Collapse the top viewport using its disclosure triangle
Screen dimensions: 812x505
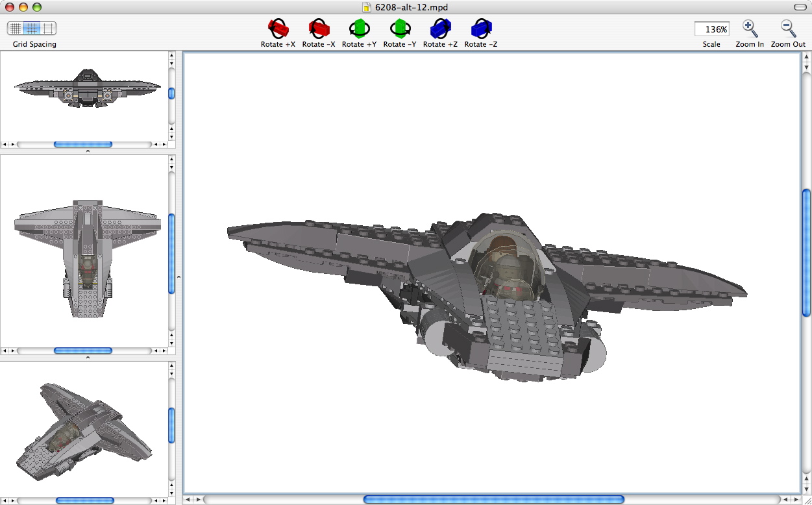pyautogui.click(x=88, y=151)
